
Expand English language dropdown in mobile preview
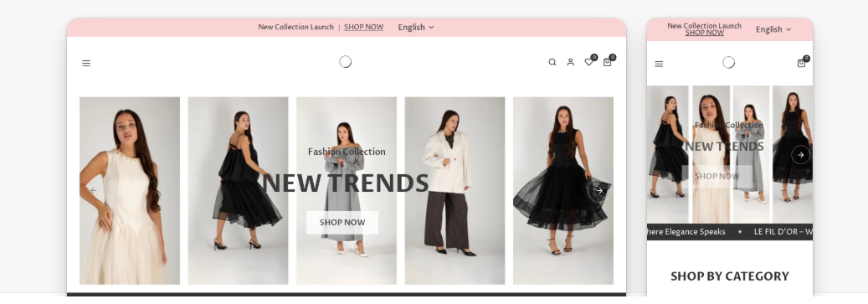pos(773,29)
